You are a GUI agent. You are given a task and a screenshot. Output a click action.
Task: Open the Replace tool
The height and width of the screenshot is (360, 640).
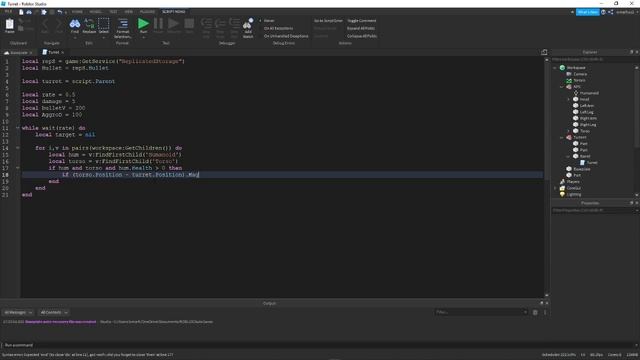(89, 25)
